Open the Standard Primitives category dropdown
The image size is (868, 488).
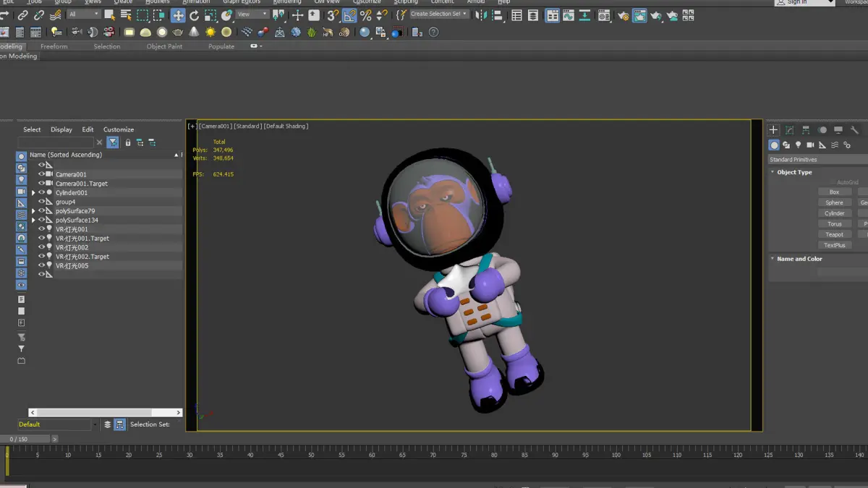click(x=817, y=159)
